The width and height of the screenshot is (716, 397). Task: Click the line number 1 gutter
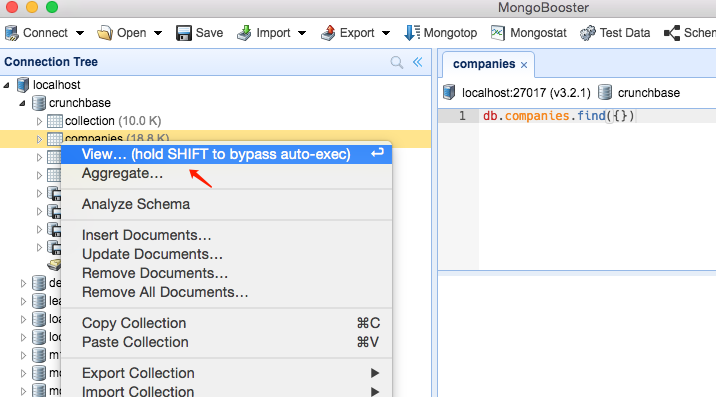[462, 116]
